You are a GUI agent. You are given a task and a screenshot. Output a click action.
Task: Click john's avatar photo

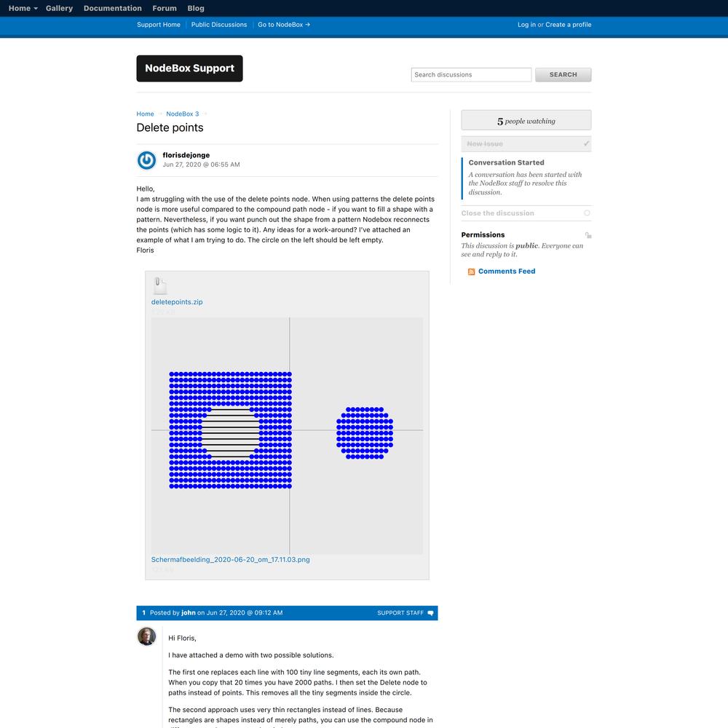(147, 636)
